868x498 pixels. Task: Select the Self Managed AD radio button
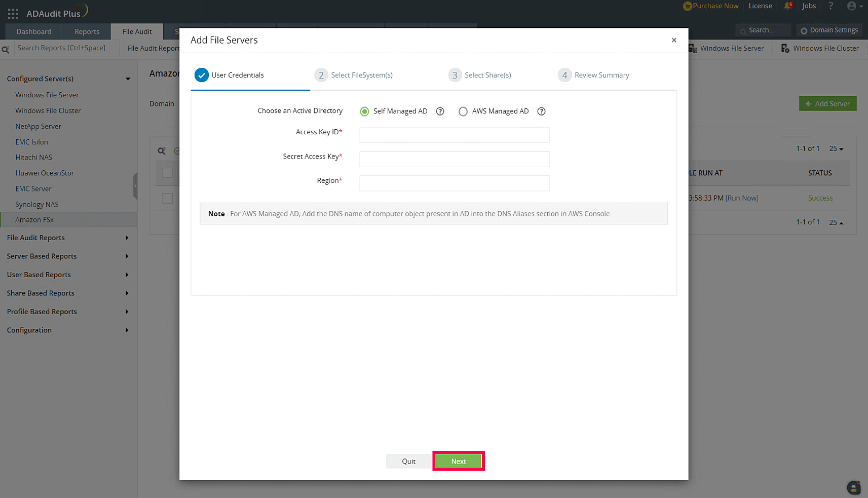coord(364,111)
